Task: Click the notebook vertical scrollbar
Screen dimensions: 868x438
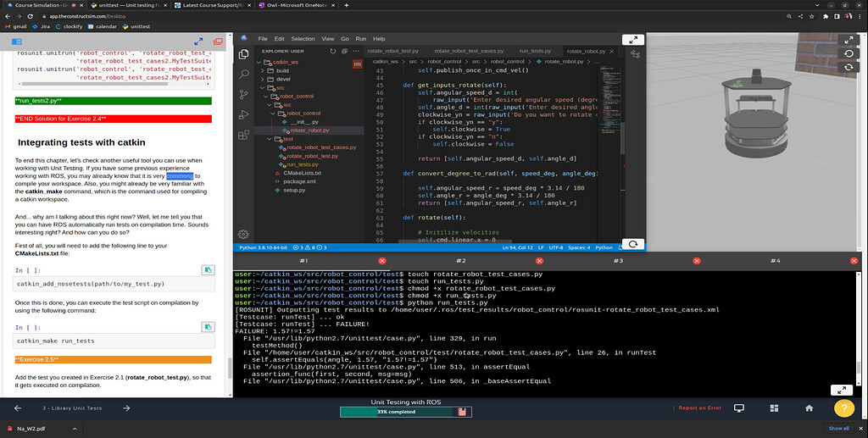Action: [231, 368]
